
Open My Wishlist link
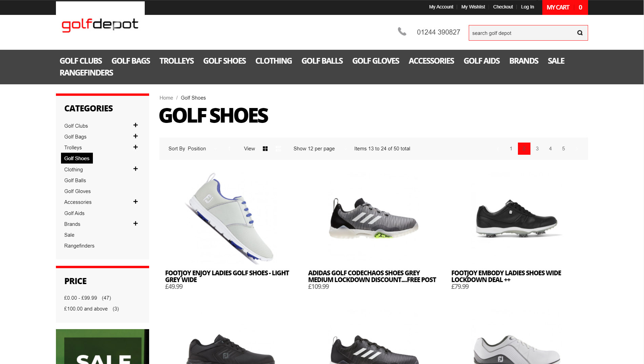point(473,7)
